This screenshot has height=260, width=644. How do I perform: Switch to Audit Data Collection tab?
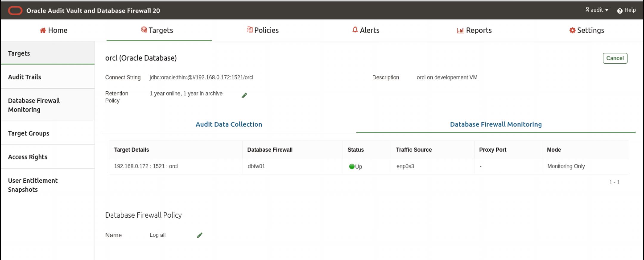click(229, 124)
